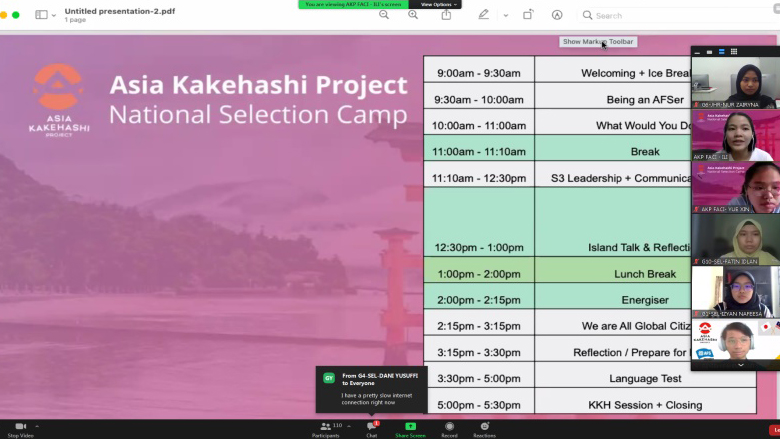Select the FATIN IDLAN video thumbnail
The height and width of the screenshot is (439, 780).
(x=736, y=239)
